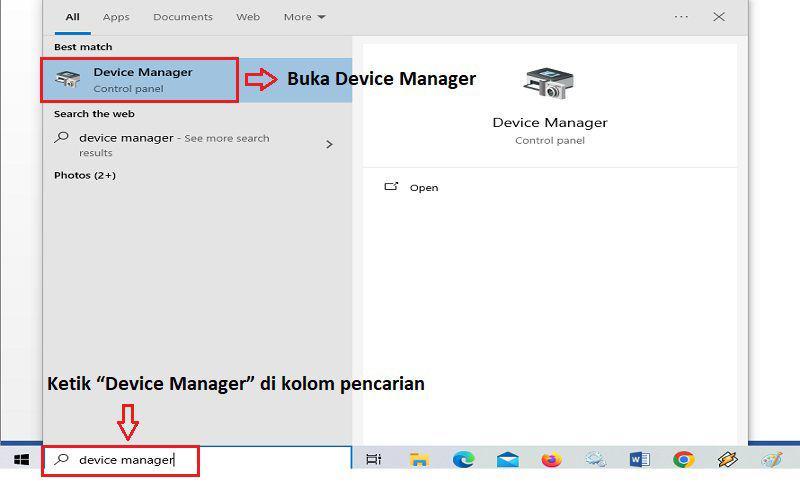
Task: Click the search box magnifier icon
Action: tap(62, 459)
